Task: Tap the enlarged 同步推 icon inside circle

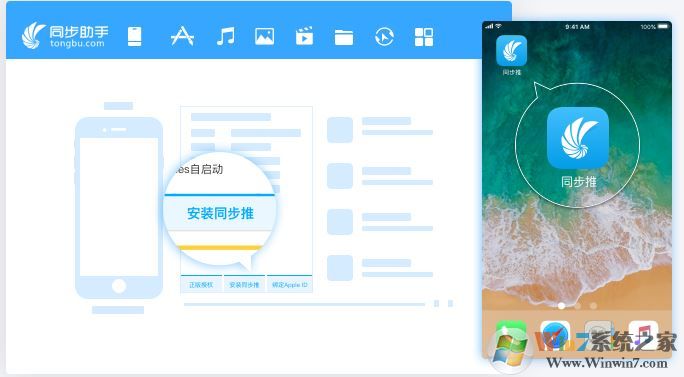Action: (578, 138)
